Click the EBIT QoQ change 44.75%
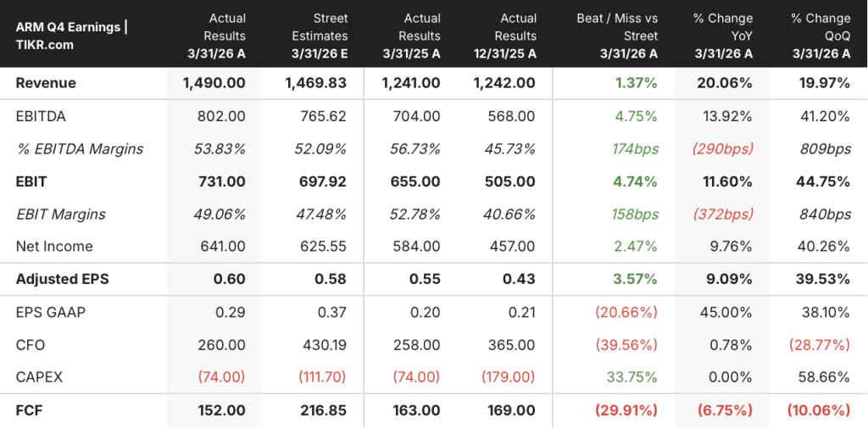The image size is (868, 429). pyautogui.click(x=824, y=181)
